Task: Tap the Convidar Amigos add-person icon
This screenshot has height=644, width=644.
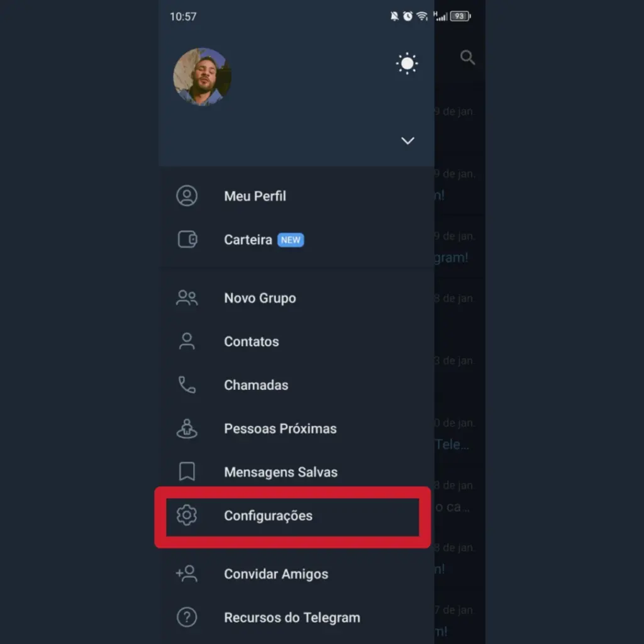Action: click(x=186, y=574)
